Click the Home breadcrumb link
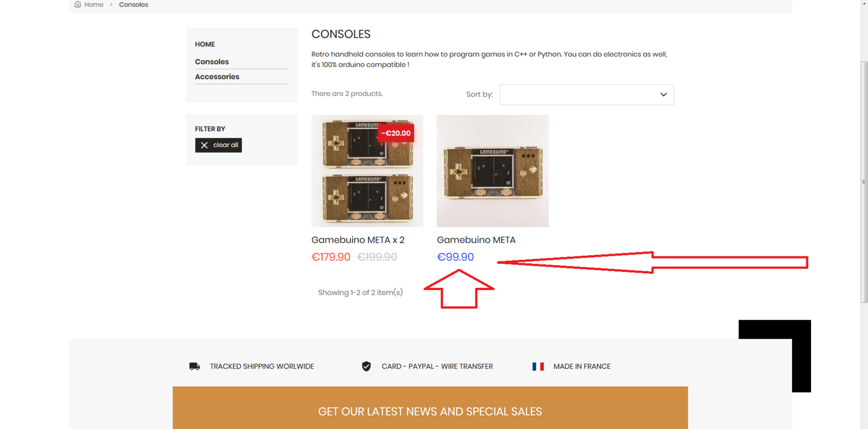868x429 pixels. coord(94,4)
